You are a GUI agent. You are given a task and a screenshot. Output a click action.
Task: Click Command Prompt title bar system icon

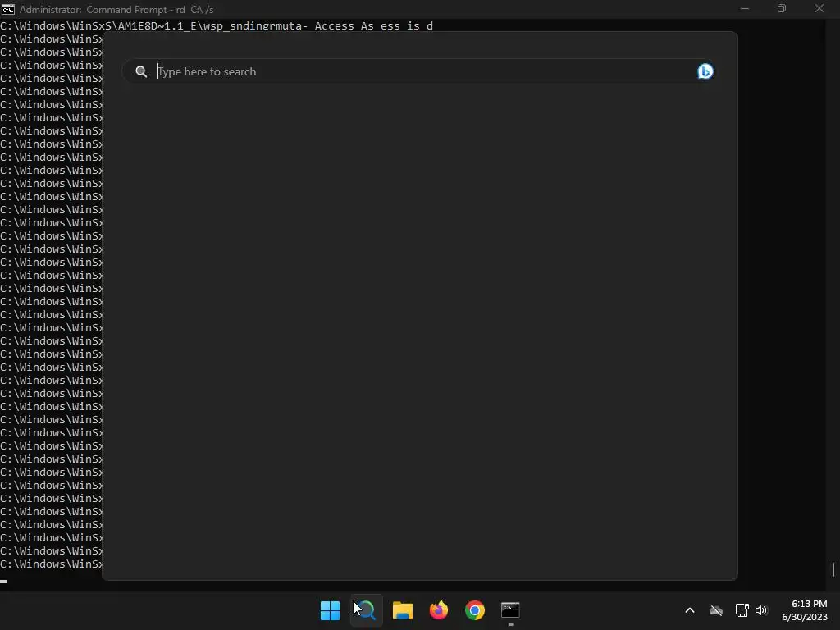8,9
